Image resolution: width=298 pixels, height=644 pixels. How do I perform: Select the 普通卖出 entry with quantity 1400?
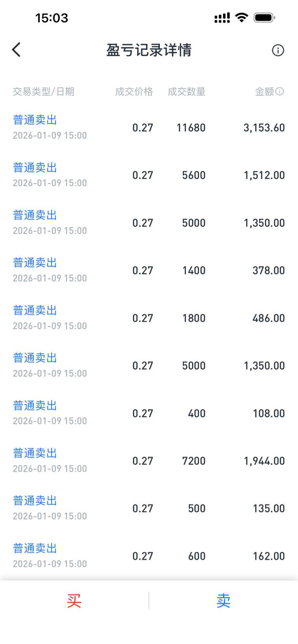[35, 263]
